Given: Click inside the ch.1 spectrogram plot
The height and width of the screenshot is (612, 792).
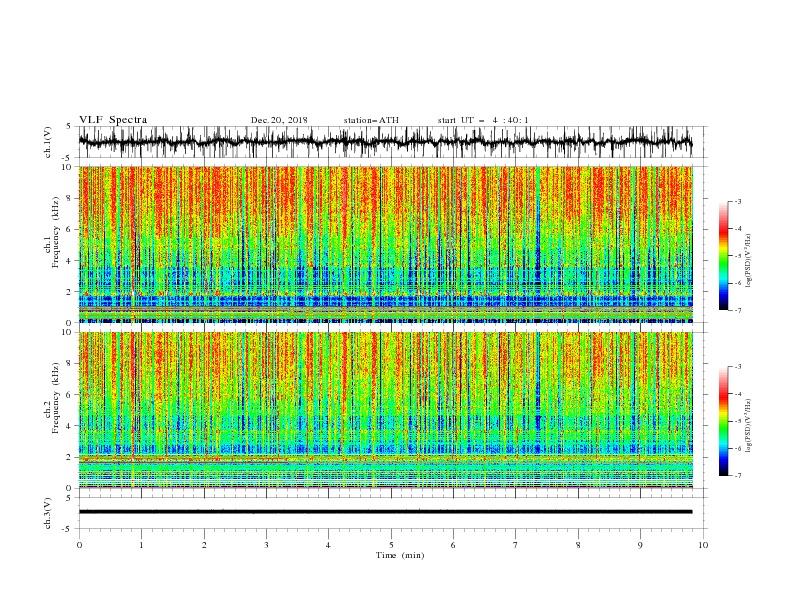Looking at the screenshot, I should 385,244.
